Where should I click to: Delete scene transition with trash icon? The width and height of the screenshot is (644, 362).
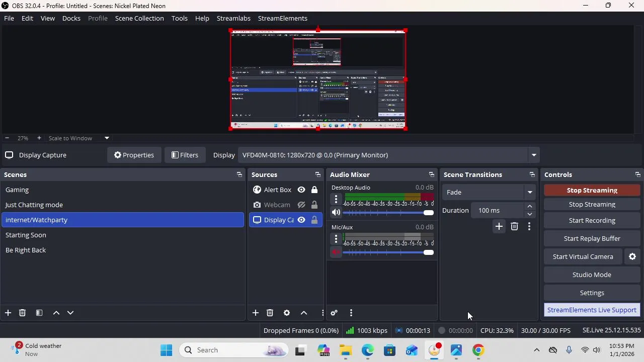click(x=514, y=227)
